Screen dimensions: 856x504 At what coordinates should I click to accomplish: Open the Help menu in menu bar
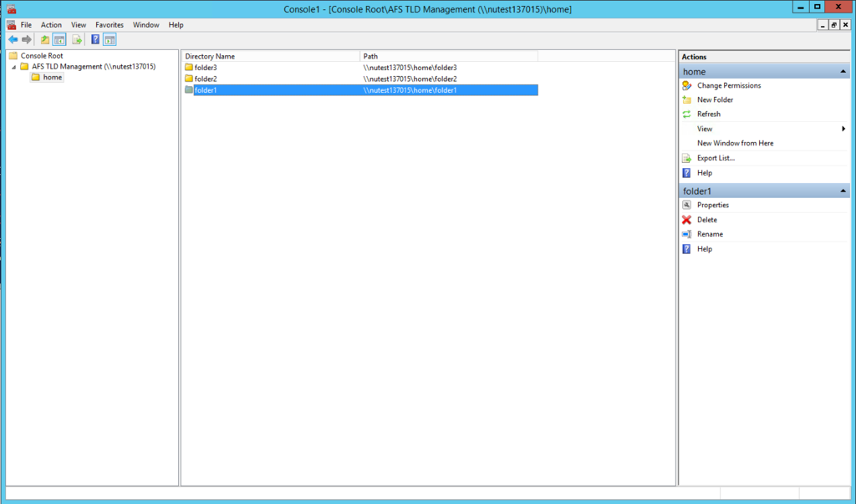(x=176, y=24)
